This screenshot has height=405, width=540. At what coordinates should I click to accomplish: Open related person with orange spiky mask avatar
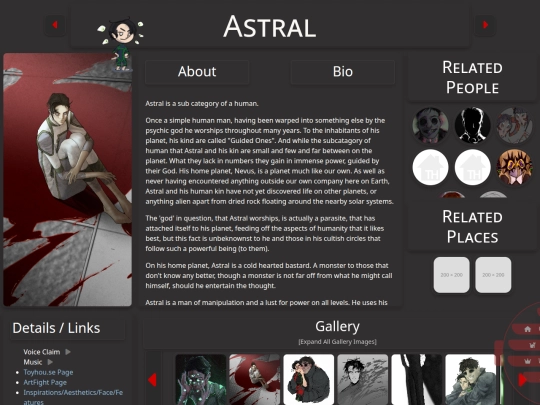pyautogui.click(x=514, y=167)
